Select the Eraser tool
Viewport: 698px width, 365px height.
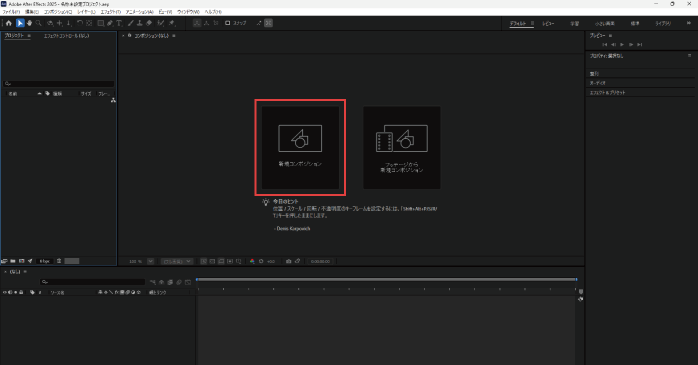click(x=149, y=23)
